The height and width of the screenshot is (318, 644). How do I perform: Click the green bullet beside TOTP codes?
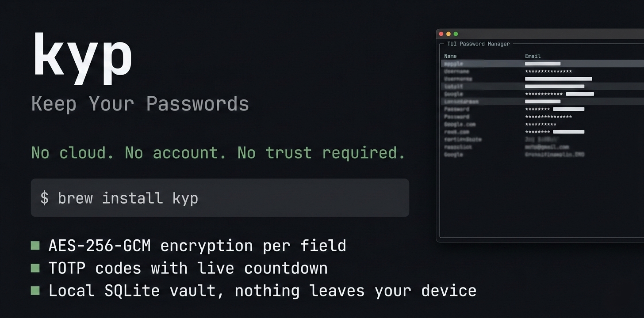pyautogui.click(x=35, y=268)
